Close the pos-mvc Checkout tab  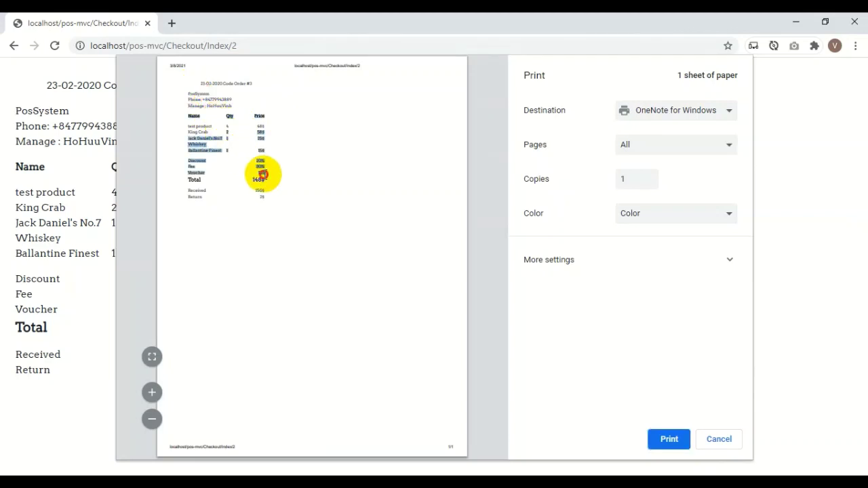pos(148,23)
